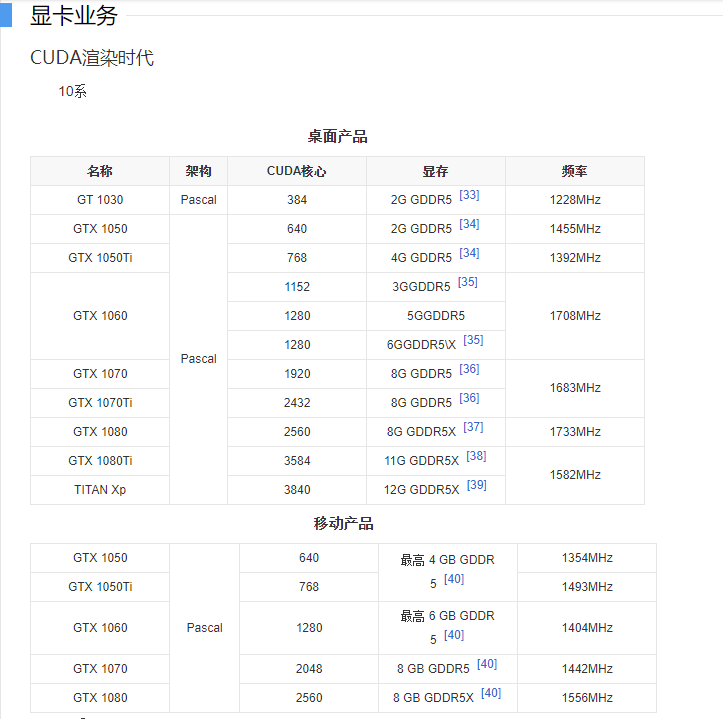
Task: Click the 1404MHz frequency cell
Action: 587,628
